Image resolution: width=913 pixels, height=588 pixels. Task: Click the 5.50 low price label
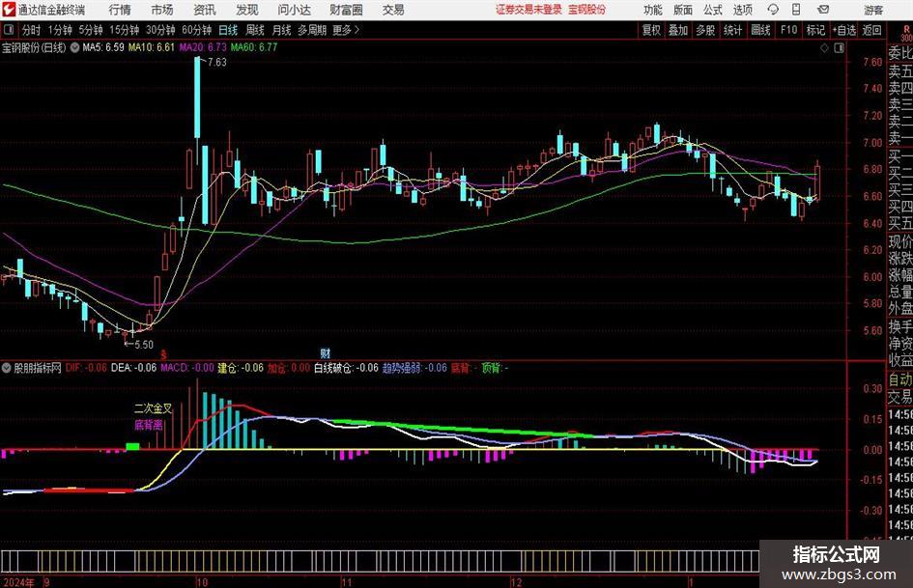[144, 345]
